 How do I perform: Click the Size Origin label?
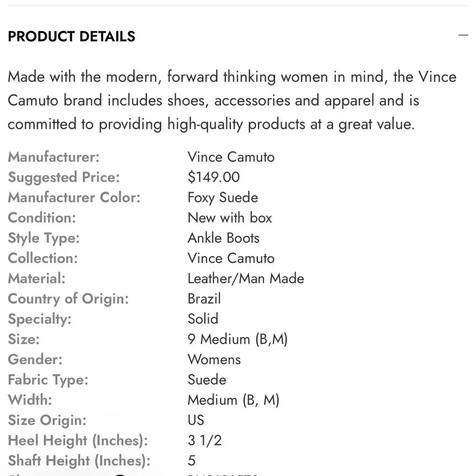[x=47, y=420]
